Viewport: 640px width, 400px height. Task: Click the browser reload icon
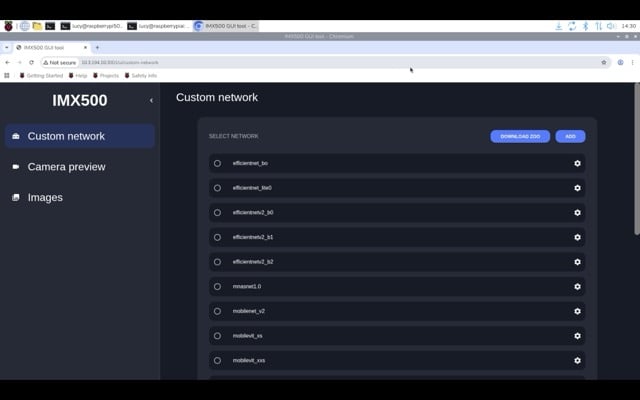click(x=31, y=62)
